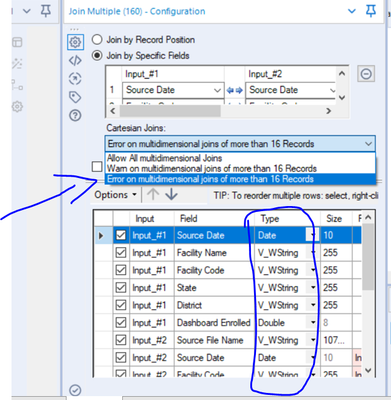The height and width of the screenshot is (400, 391).
Task: Open the Options dropdown menu
Action: tap(115, 195)
